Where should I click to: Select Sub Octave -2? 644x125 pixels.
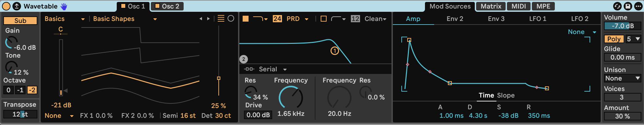pos(32,90)
